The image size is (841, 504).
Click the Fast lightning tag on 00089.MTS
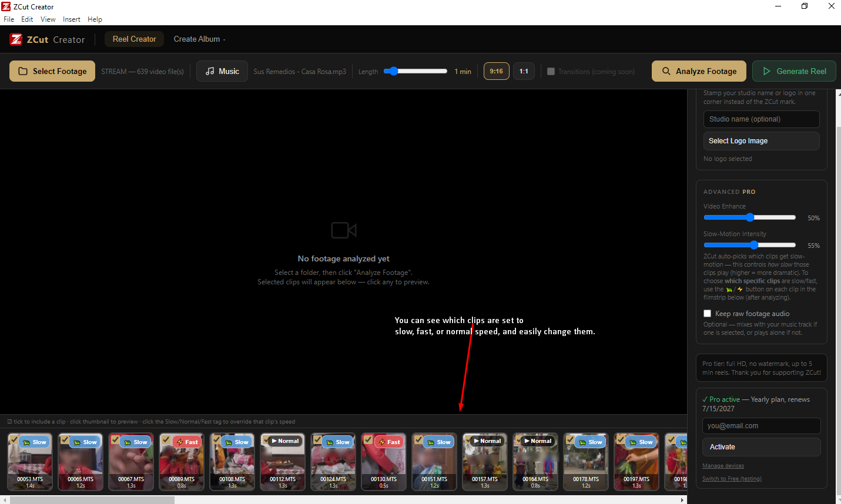(186, 442)
